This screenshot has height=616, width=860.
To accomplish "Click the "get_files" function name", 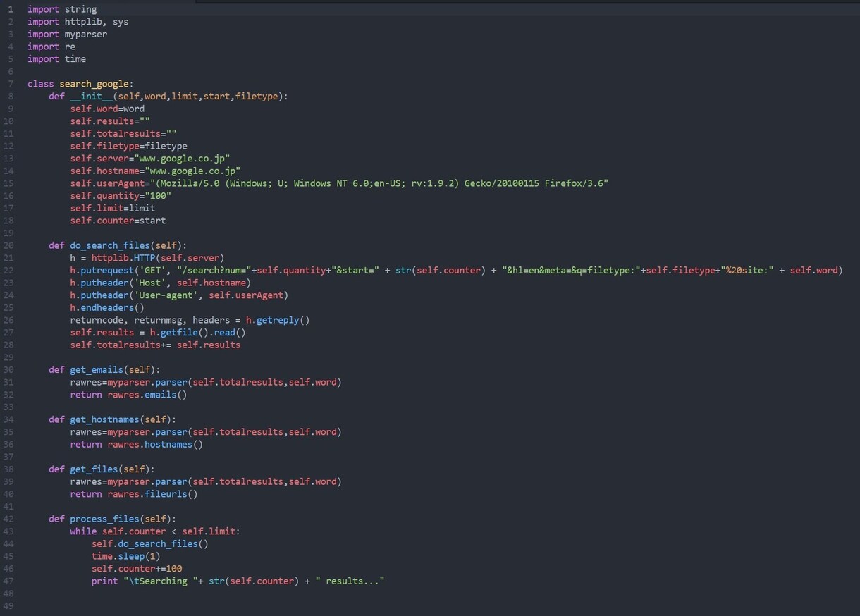I will pos(94,469).
